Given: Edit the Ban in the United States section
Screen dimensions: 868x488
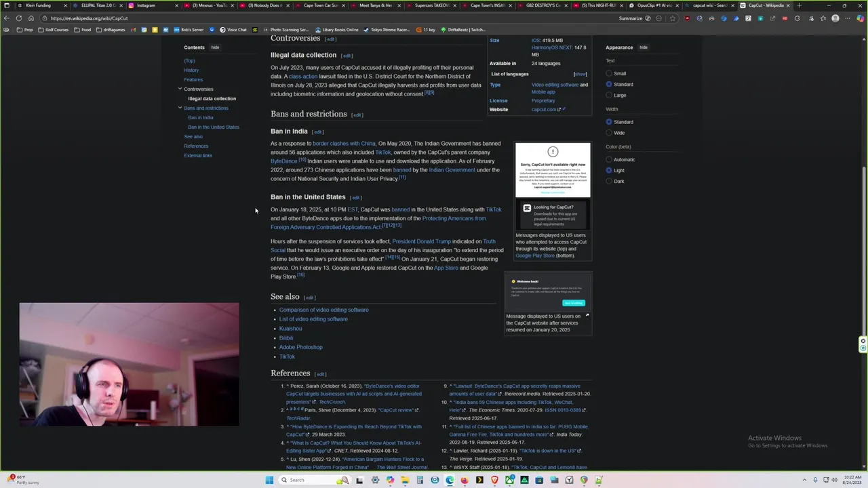Looking at the screenshot, I should [356, 198].
